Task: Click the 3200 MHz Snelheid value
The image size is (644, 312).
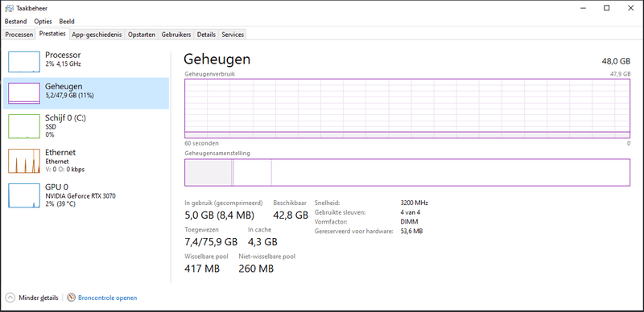Action: click(414, 203)
